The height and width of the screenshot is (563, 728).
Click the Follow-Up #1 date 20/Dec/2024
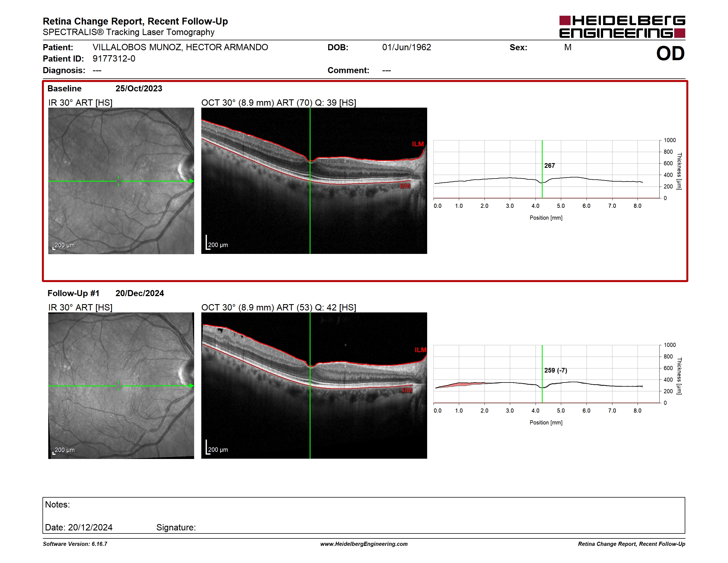(x=140, y=293)
